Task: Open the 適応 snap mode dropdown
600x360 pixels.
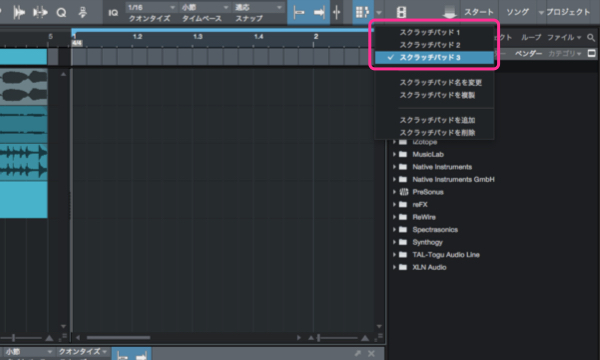Action: tap(258, 7)
